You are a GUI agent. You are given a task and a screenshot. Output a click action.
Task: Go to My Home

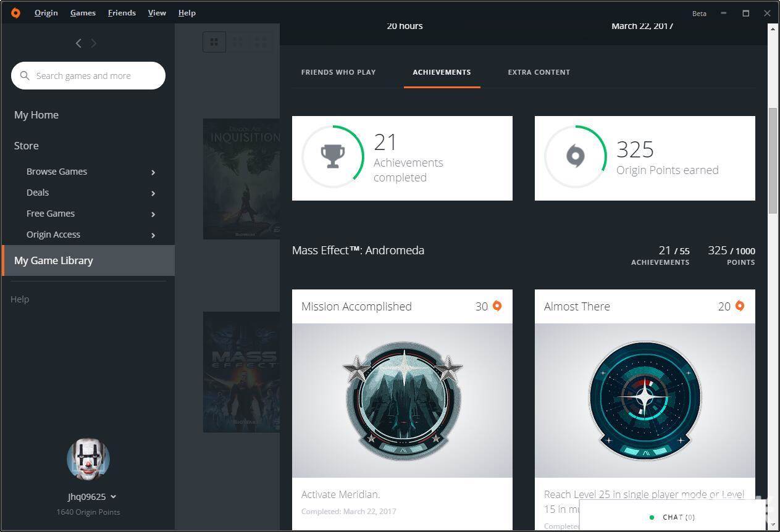click(36, 115)
